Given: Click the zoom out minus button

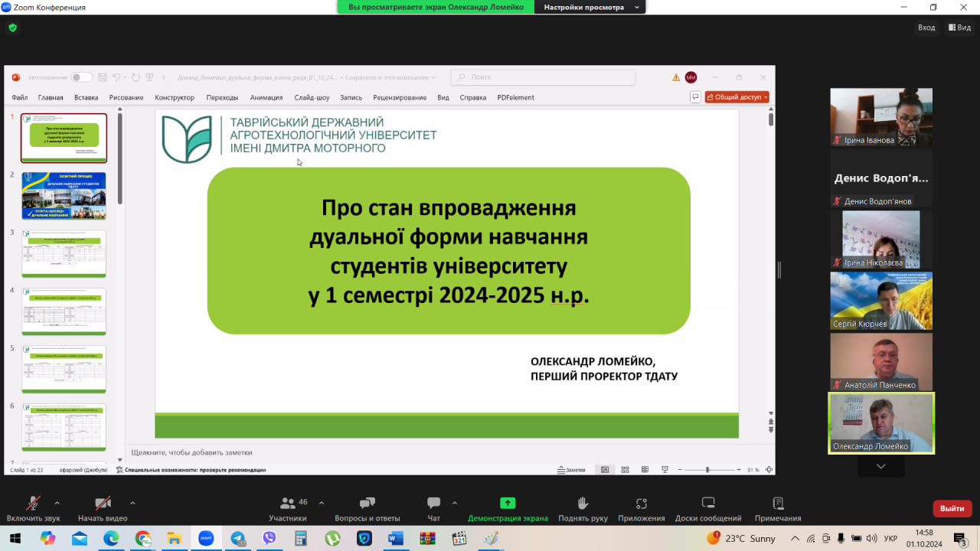Looking at the screenshot, I should 678,470.
